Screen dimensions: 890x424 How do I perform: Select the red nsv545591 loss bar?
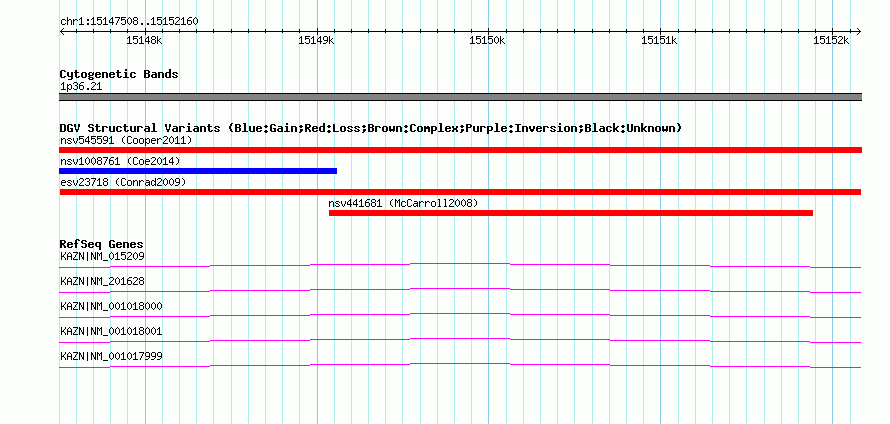coord(460,150)
